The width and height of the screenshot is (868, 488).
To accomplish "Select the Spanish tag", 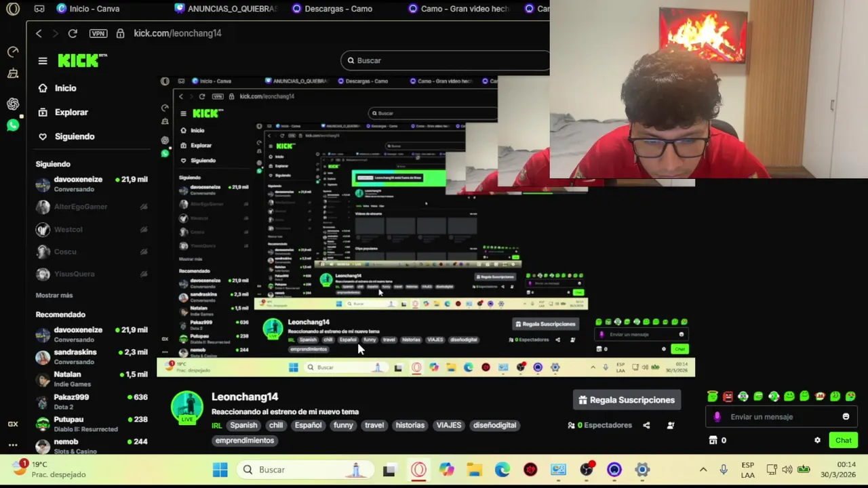I will click(x=243, y=426).
